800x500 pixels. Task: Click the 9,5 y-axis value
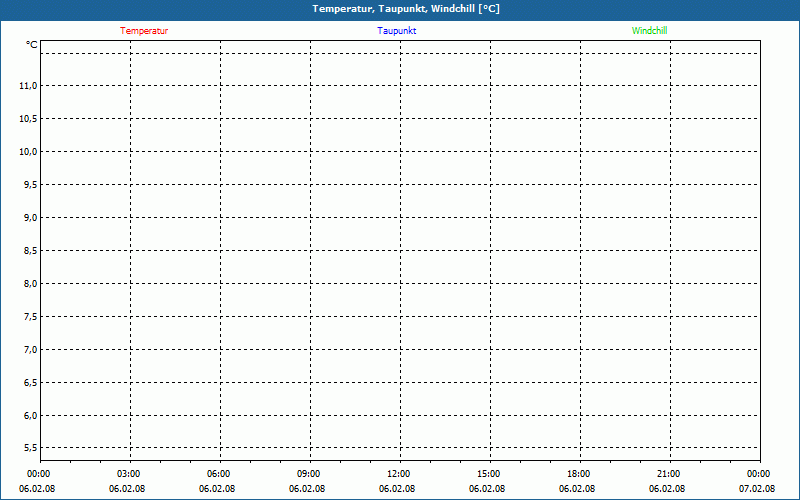pyautogui.click(x=31, y=185)
